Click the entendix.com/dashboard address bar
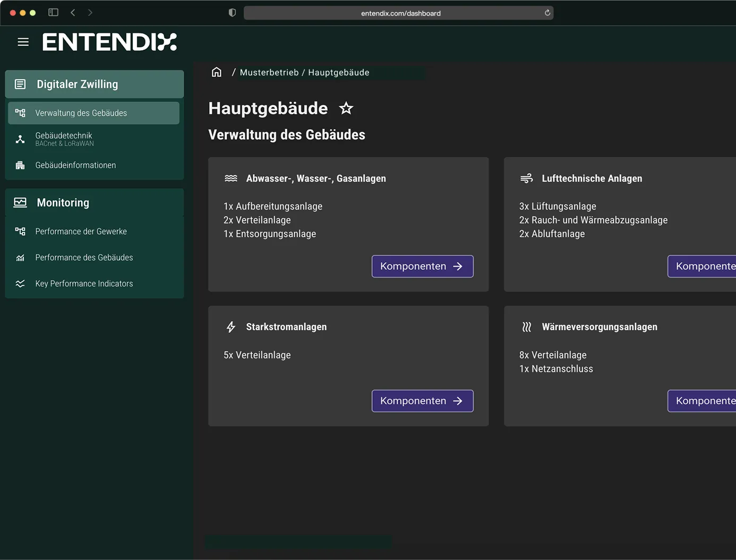The height and width of the screenshot is (560, 736). tap(398, 13)
